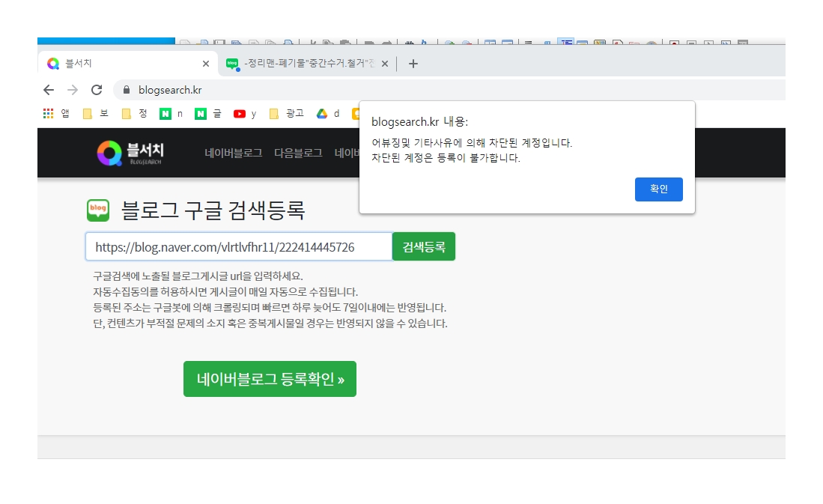The height and width of the screenshot is (504, 823).
Task: Click the blogsearch.kr address bar
Action: [x=449, y=90]
